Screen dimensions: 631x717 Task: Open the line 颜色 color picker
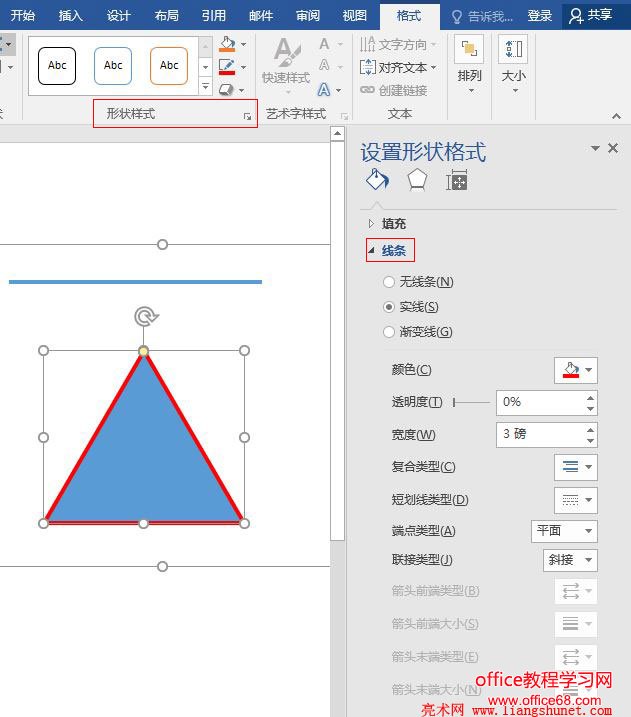click(576, 370)
